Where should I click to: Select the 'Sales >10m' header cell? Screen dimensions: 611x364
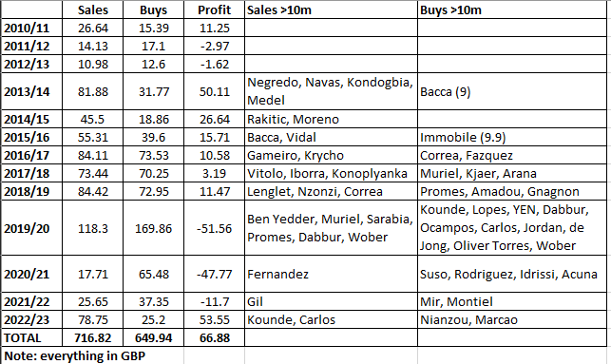331,10
